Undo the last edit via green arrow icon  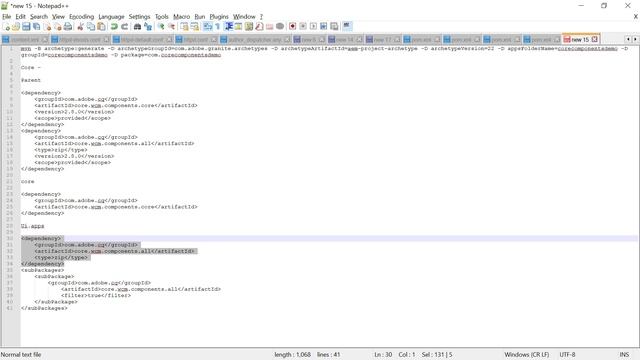[x=114, y=27]
